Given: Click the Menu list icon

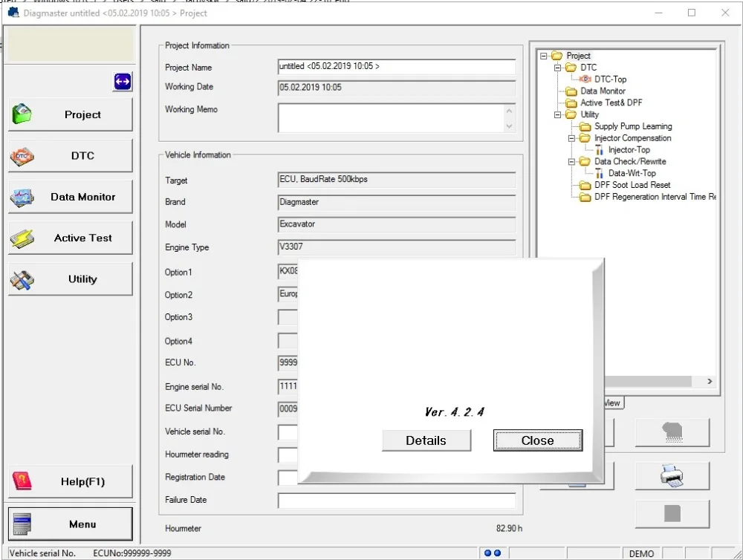Looking at the screenshot, I should tap(22, 524).
